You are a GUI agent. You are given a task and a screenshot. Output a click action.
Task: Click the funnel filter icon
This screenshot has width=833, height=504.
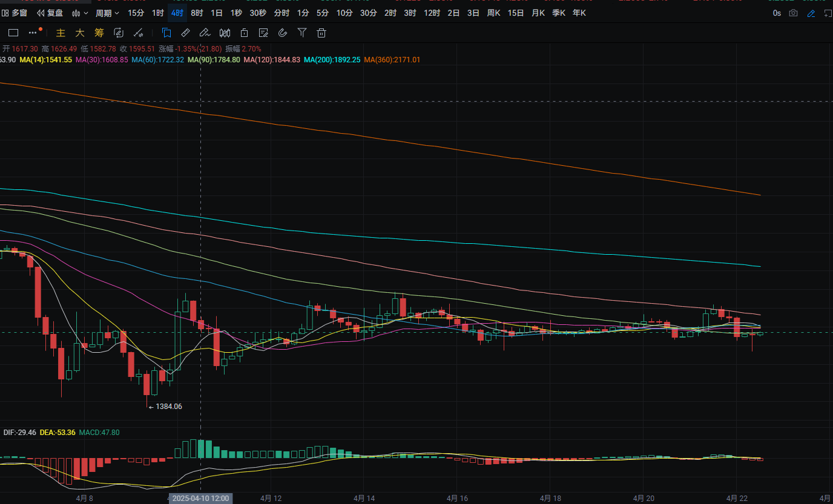pyautogui.click(x=302, y=33)
